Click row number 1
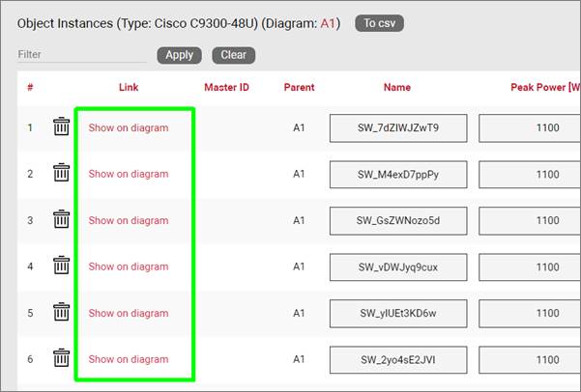Viewport: 581px width, 392px height. pyautogui.click(x=30, y=127)
